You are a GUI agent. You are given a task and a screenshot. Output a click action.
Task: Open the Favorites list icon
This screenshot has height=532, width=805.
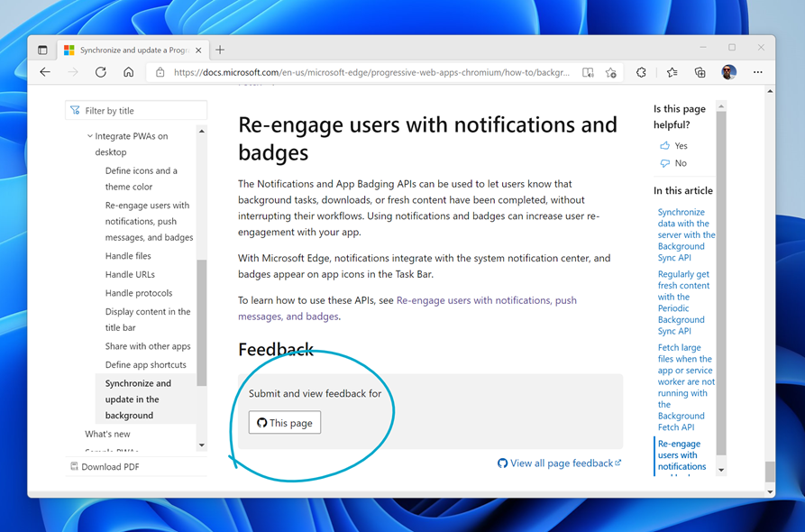click(672, 73)
